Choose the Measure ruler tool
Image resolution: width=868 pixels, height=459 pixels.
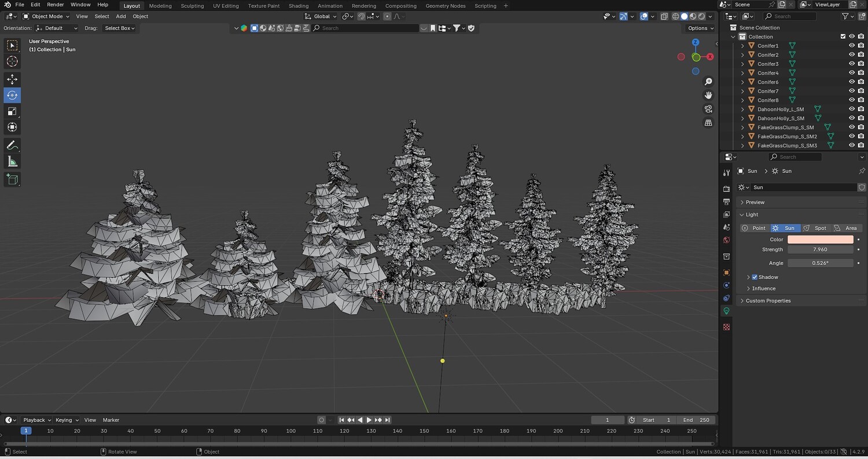click(x=12, y=161)
